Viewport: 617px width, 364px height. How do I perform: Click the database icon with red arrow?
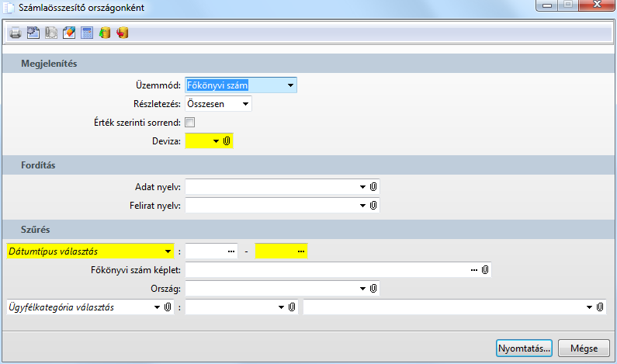tap(123, 33)
